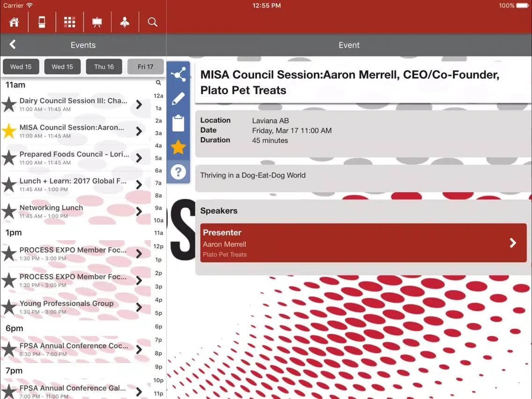The width and height of the screenshot is (532, 399).
Task: Jump to 6p in the time index
Action: [158, 326]
